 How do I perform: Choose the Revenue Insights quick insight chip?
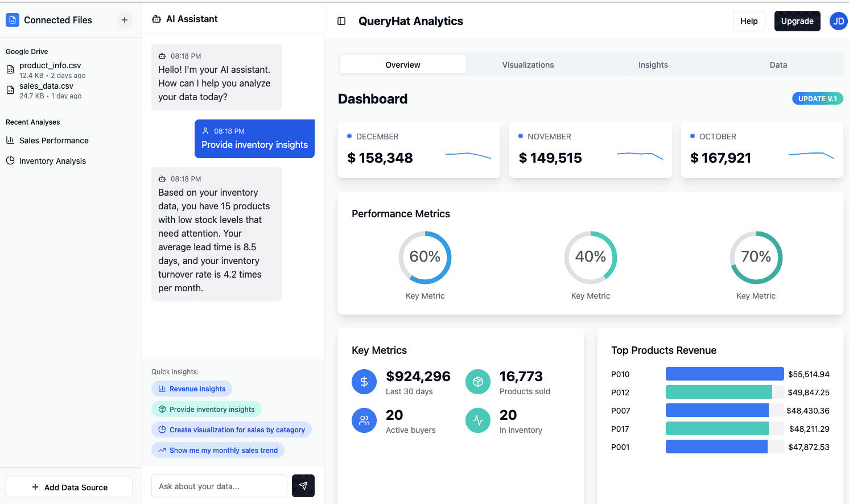192,389
